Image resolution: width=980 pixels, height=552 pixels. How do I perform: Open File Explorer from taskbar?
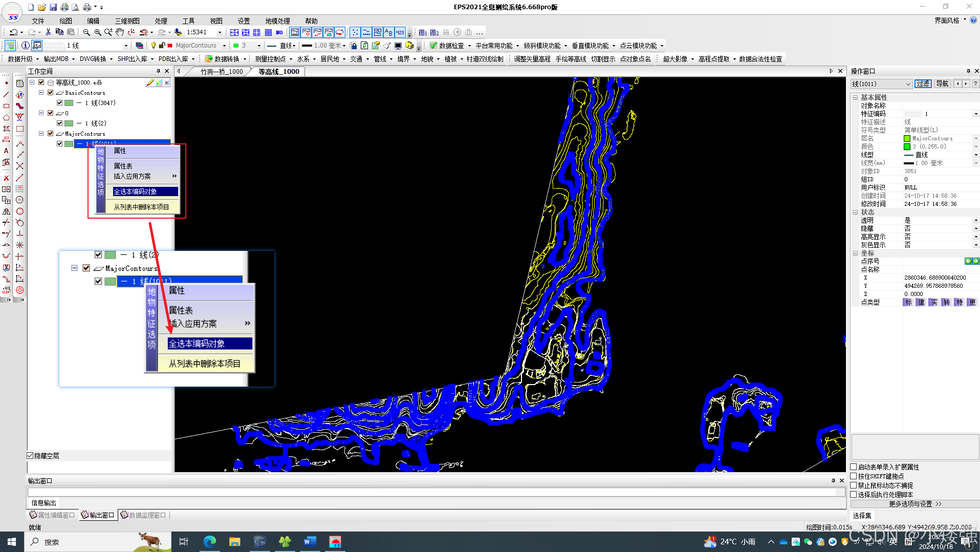234,542
